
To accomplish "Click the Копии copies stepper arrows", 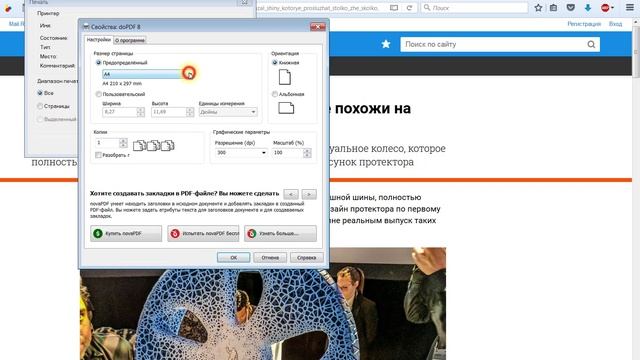I will pyautogui.click(x=123, y=143).
